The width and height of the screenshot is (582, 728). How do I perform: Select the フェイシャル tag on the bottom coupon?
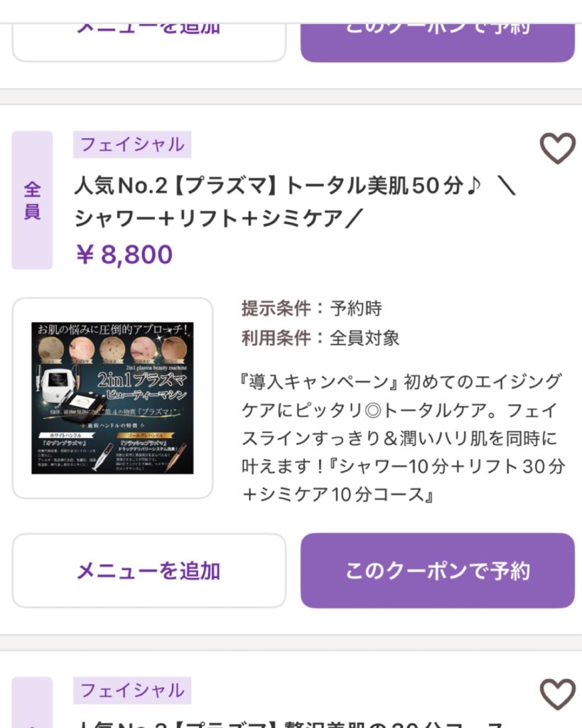(132, 690)
